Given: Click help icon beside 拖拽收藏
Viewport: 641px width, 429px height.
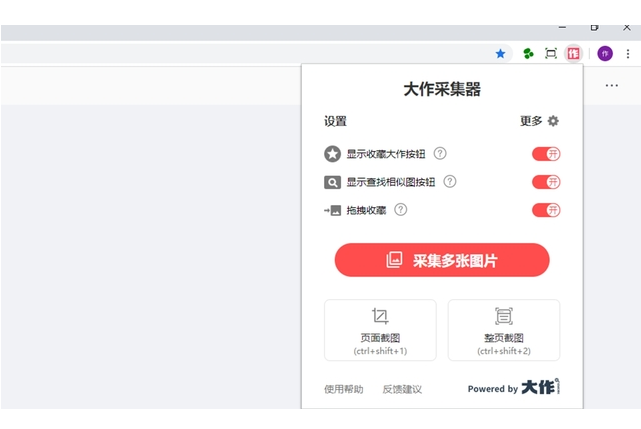Looking at the screenshot, I should click(400, 209).
